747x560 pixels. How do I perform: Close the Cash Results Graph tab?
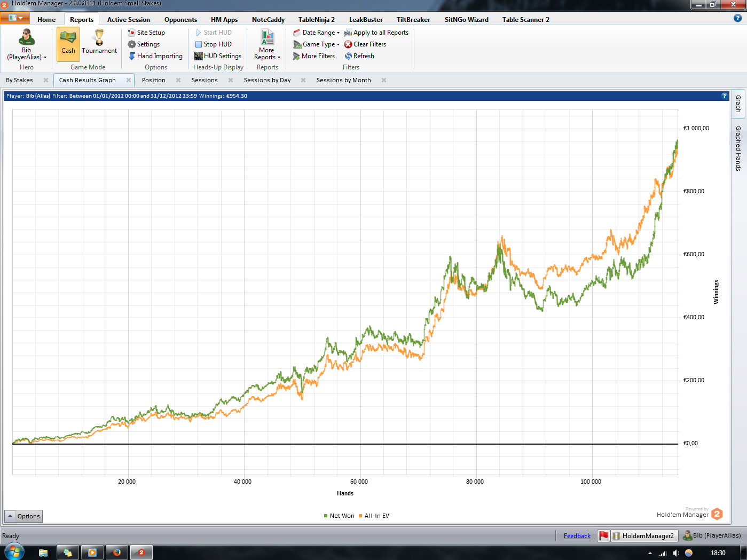(129, 80)
